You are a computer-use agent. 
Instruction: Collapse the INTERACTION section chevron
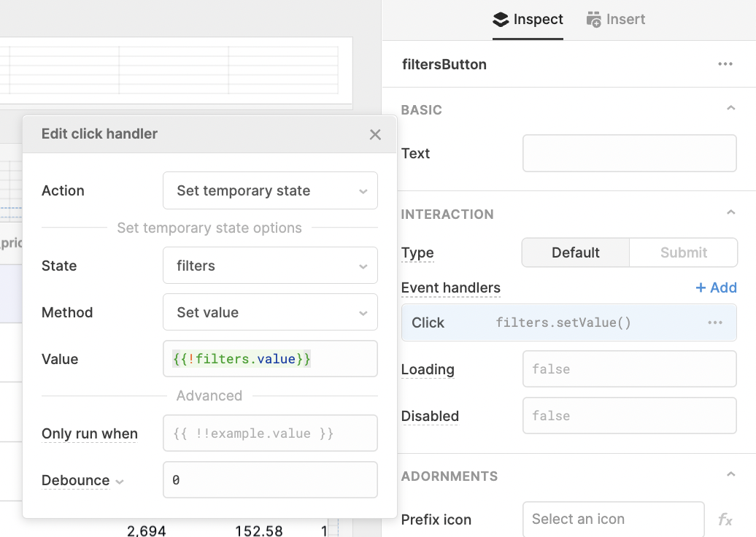point(731,212)
